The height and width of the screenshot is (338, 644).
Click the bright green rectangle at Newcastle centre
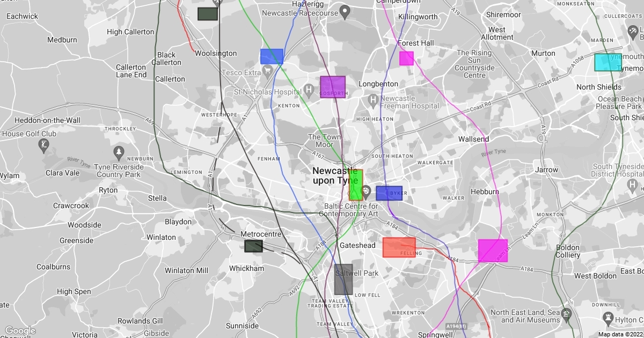(356, 185)
